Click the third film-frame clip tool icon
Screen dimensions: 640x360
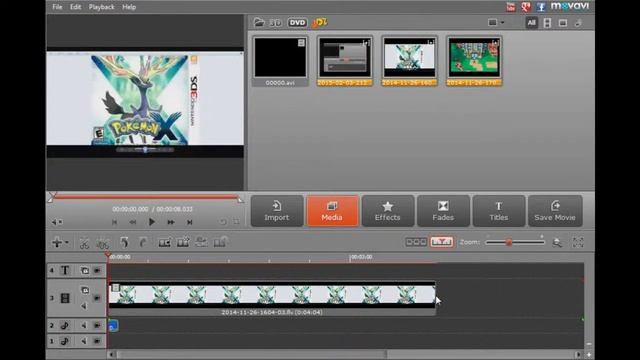click(x=201, y=242)
